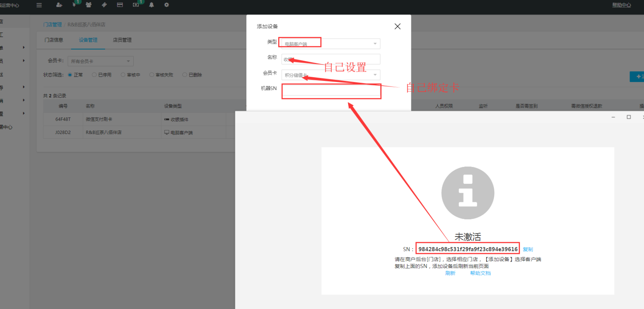This screenshot has height=309, width=644.
Task: Click the R&B巡茶八佰伴店 device name in table
Action: coord(103,132)
